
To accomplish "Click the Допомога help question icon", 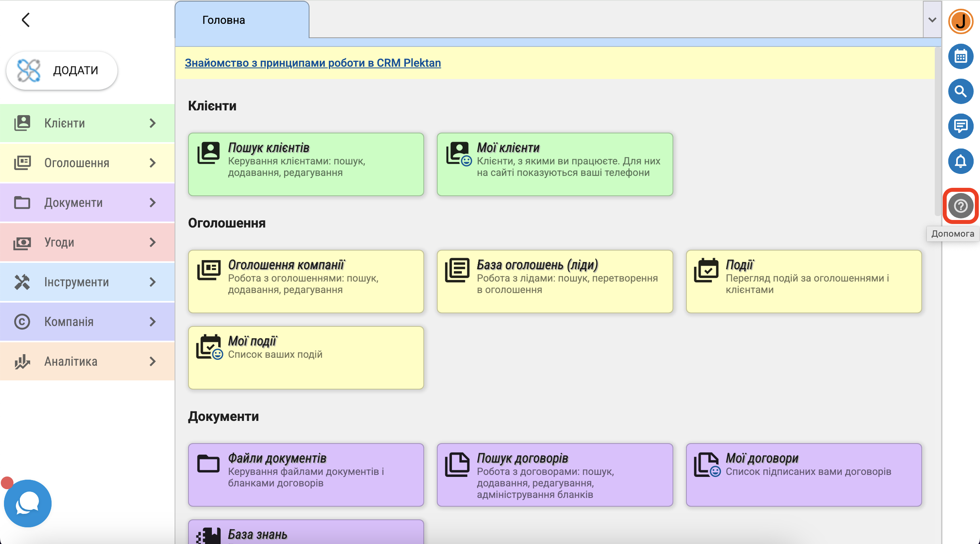I will tap(961, 206).
